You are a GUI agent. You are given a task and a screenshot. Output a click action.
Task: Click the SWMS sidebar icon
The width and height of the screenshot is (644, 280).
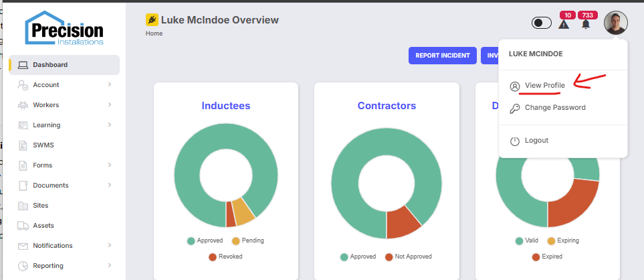[23, 145]
